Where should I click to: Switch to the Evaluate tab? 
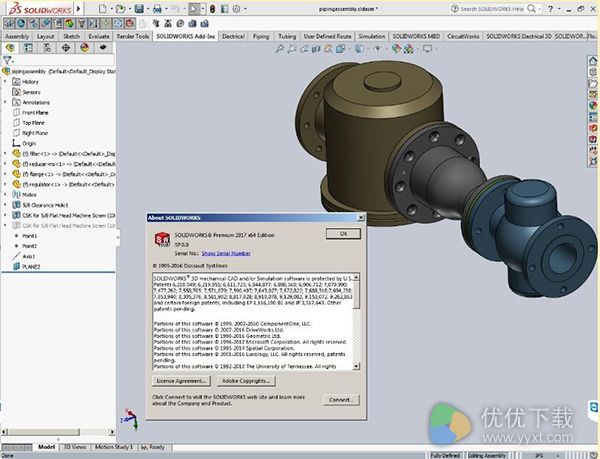click(99, 36)
